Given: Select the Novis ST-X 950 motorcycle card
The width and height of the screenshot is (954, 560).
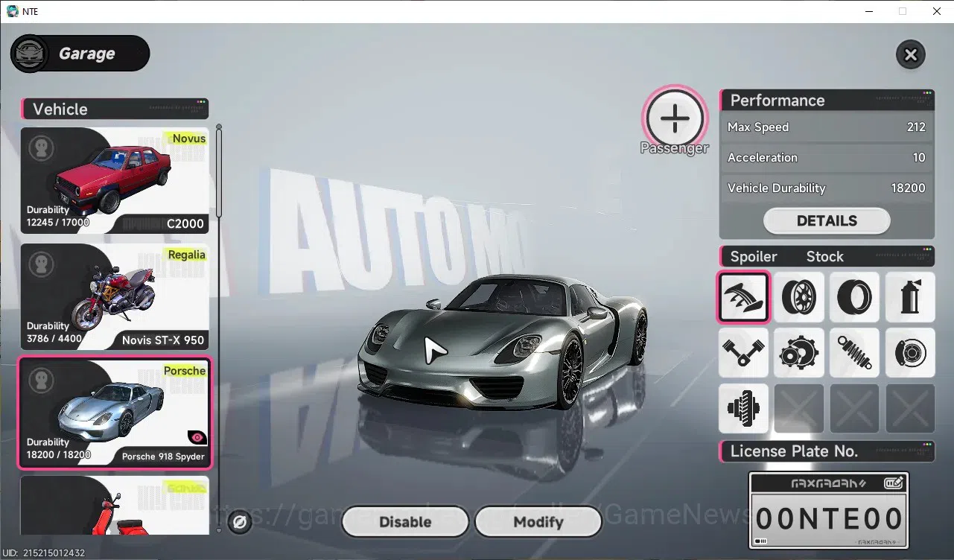Looking at the screenshot, I should coord(115,297).
